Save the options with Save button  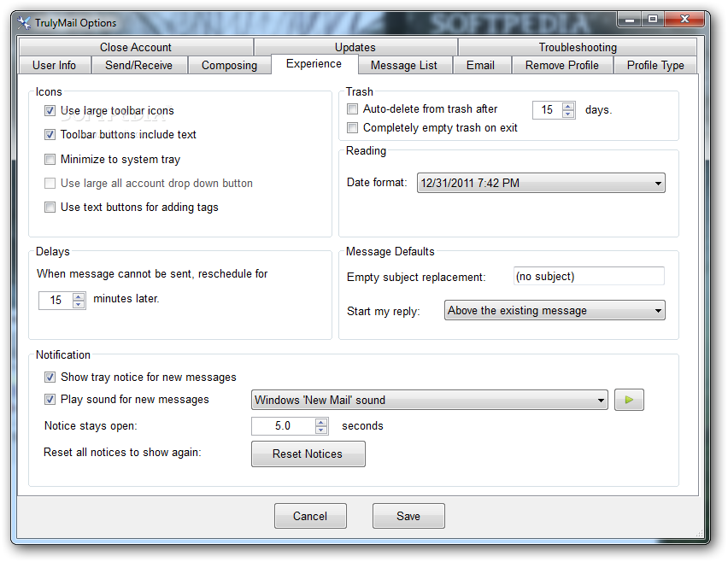click(x=408, y=516)
